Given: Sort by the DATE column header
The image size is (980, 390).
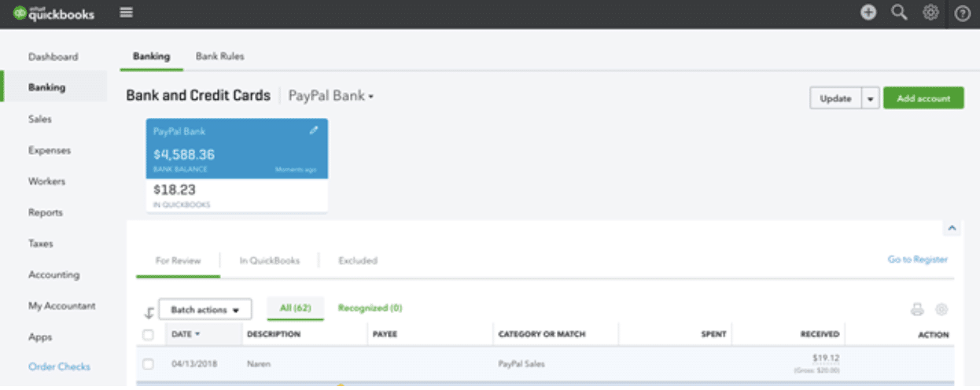Looking at the screenshot, I should (x=186, y=334).
